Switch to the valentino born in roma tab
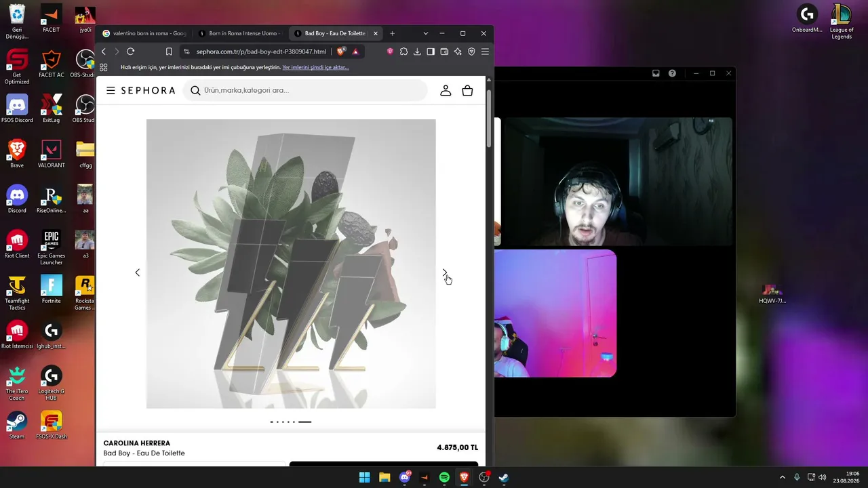The width and height of the screenshot is (868, 488). [x=144, y=33]
